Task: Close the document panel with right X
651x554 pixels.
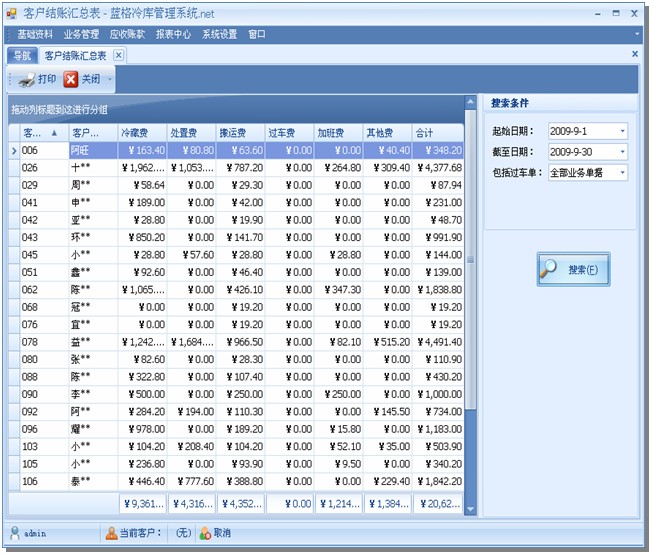Action: pos(635,54)
